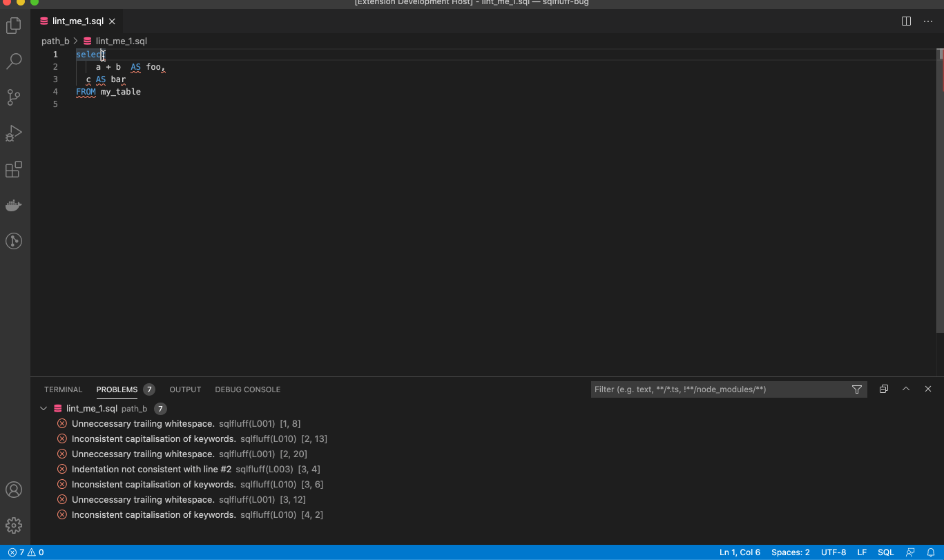Screen dimensions: 944x560
Task: Select the lint_me_1.sql editor tab
Action: 77,21
